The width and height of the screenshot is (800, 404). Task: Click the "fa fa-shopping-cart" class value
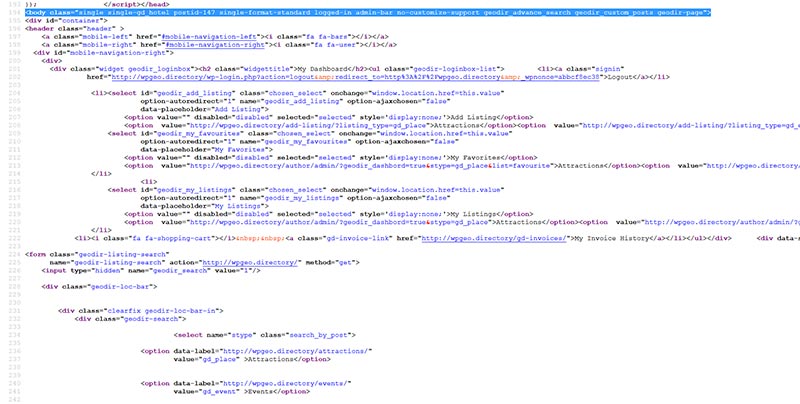173,238
